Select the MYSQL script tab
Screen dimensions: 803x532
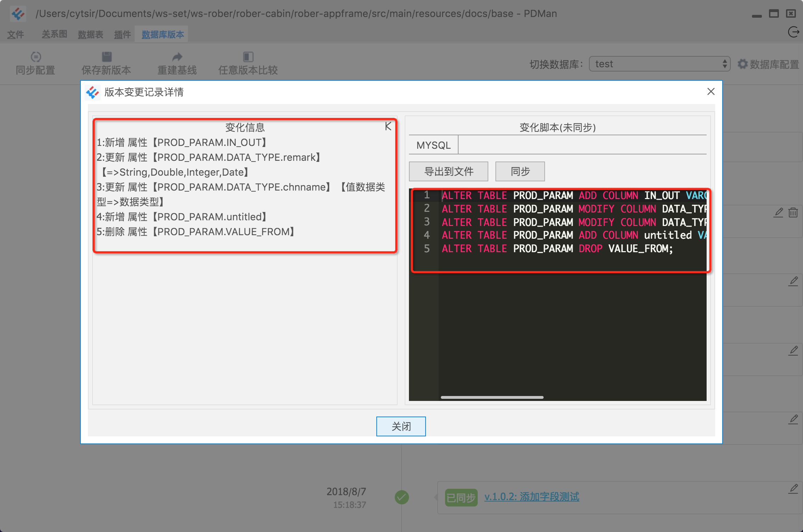tap(433, 145)
